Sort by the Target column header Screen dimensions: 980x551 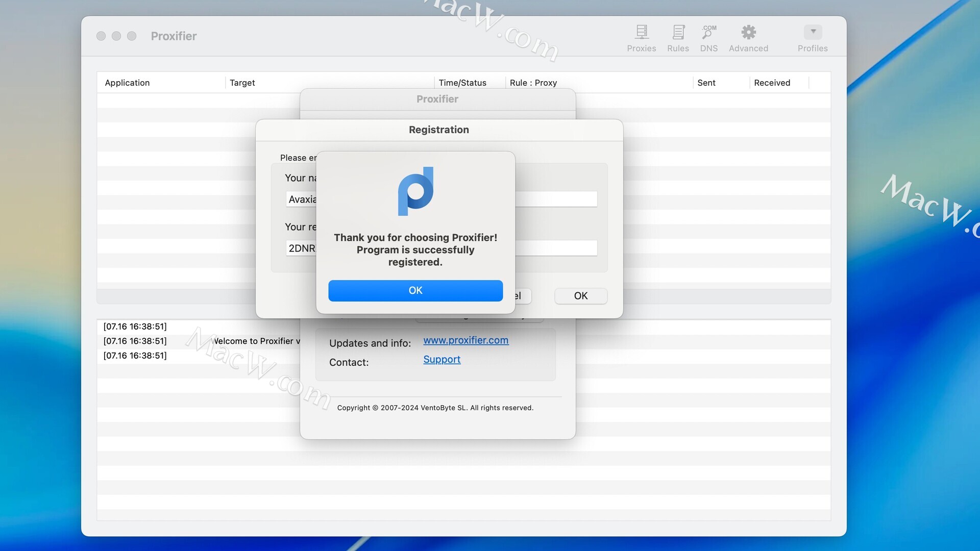242,83
